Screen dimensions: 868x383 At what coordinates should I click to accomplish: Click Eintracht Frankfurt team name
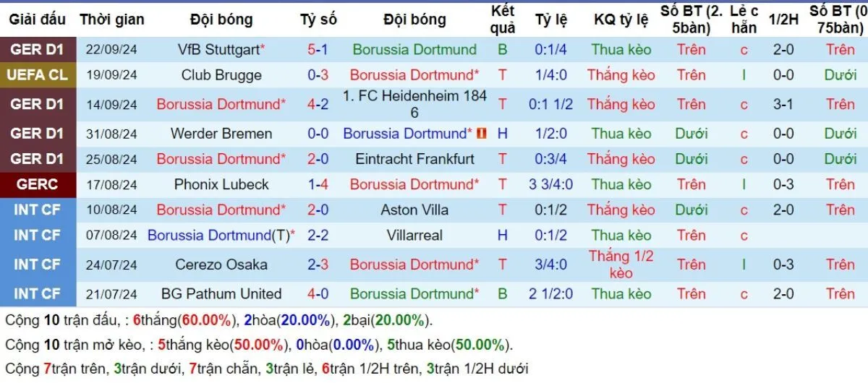point(414,159)
